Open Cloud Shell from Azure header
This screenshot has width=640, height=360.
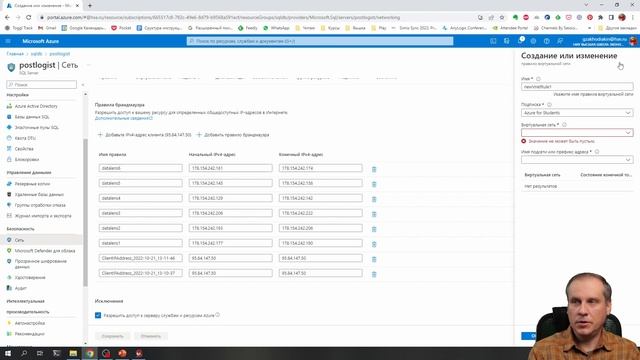(x=493, y=41)
